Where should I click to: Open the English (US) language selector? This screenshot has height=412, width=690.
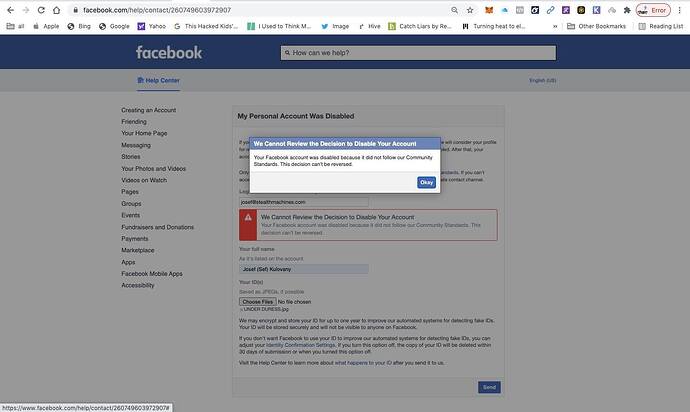click(x=543, y=81)
